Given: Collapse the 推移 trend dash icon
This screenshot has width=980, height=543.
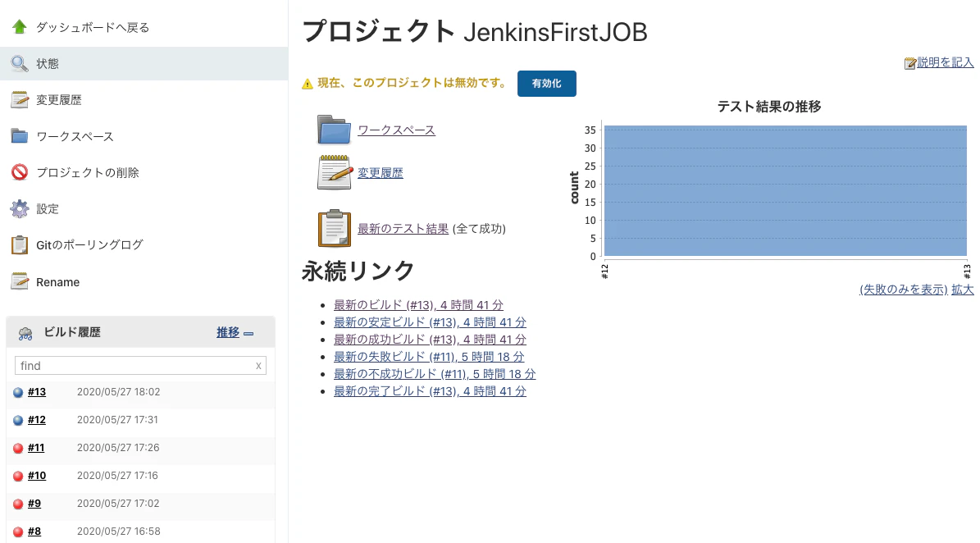Looking at the screenshot, I should click(x=248, y=333).
